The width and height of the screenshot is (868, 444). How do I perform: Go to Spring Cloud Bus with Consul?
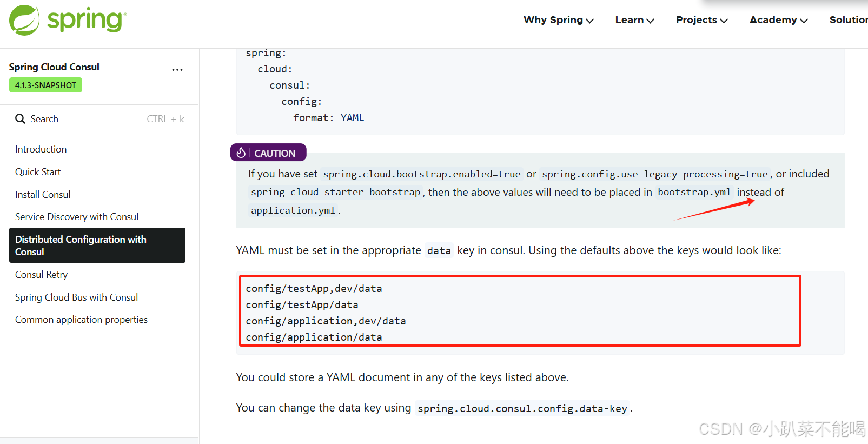coord(76,297)
